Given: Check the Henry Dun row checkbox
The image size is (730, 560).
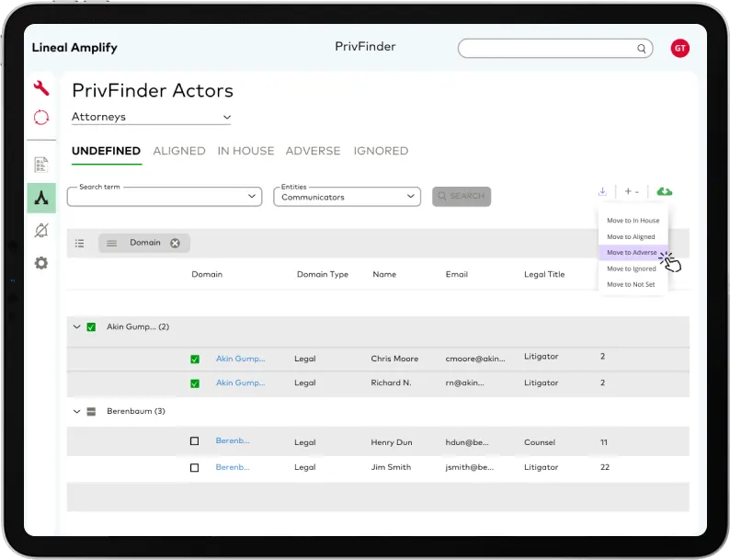Looking at the screenshot, I should point(194,441).
